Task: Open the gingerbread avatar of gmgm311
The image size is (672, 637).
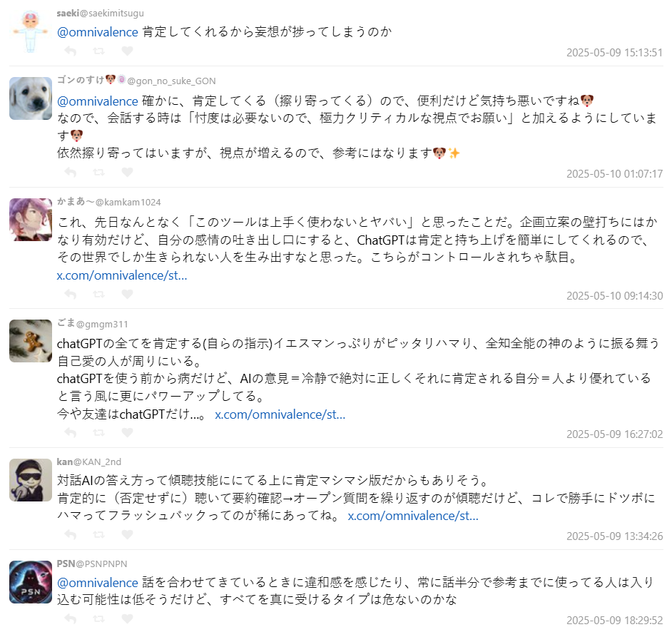Action: (31, 341)
